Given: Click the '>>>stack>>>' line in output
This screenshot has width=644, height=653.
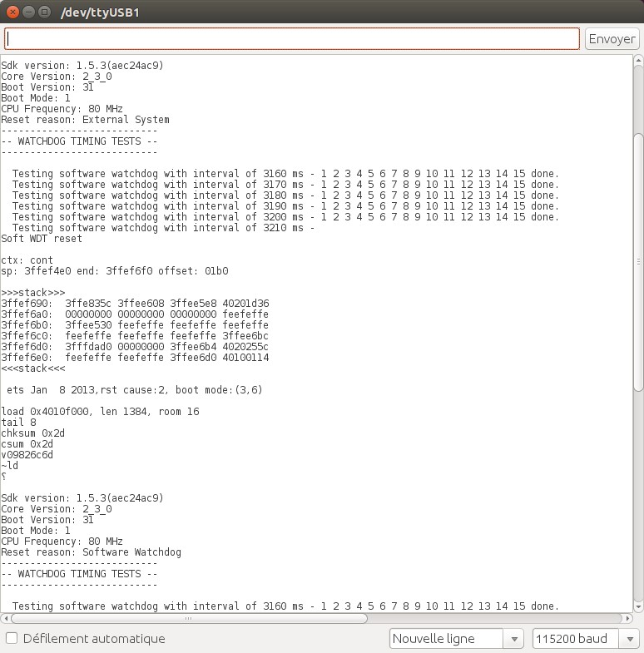Looking at the screenshot, I should point(33,293).
